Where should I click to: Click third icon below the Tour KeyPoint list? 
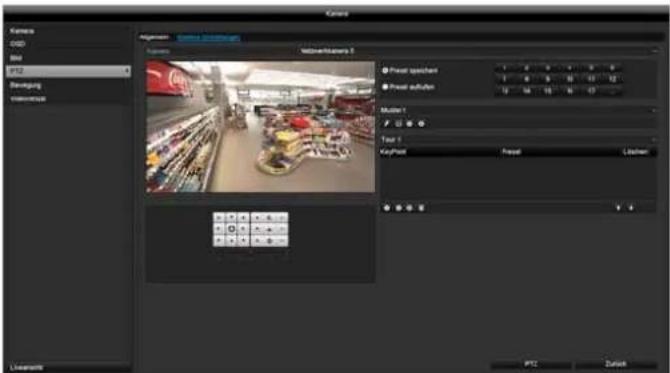point(409,208)
